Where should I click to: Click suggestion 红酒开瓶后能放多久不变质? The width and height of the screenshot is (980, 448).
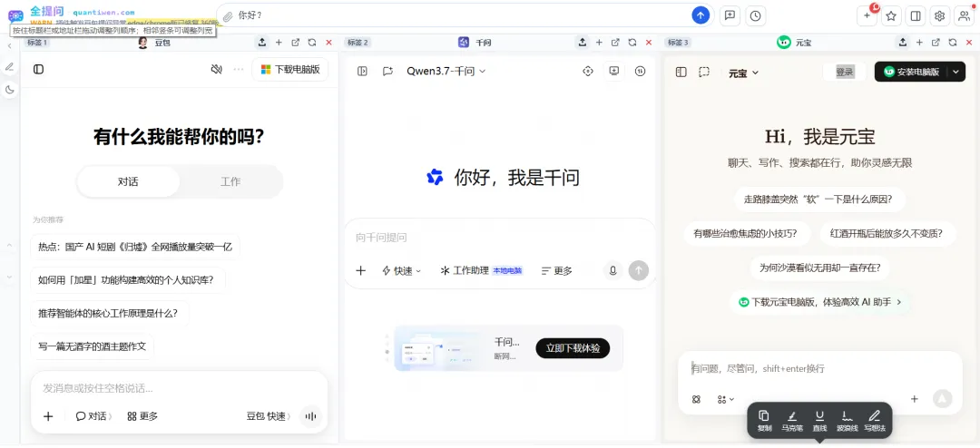[886, 234]
